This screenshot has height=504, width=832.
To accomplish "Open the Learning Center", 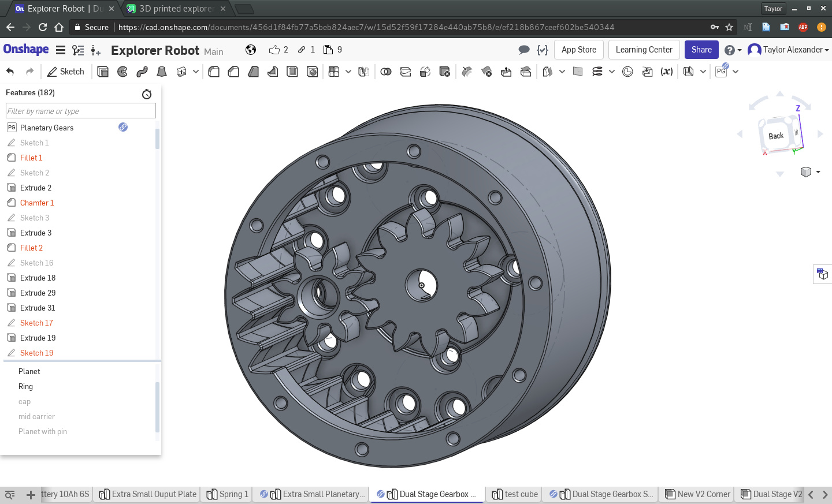I will (644, 50).
